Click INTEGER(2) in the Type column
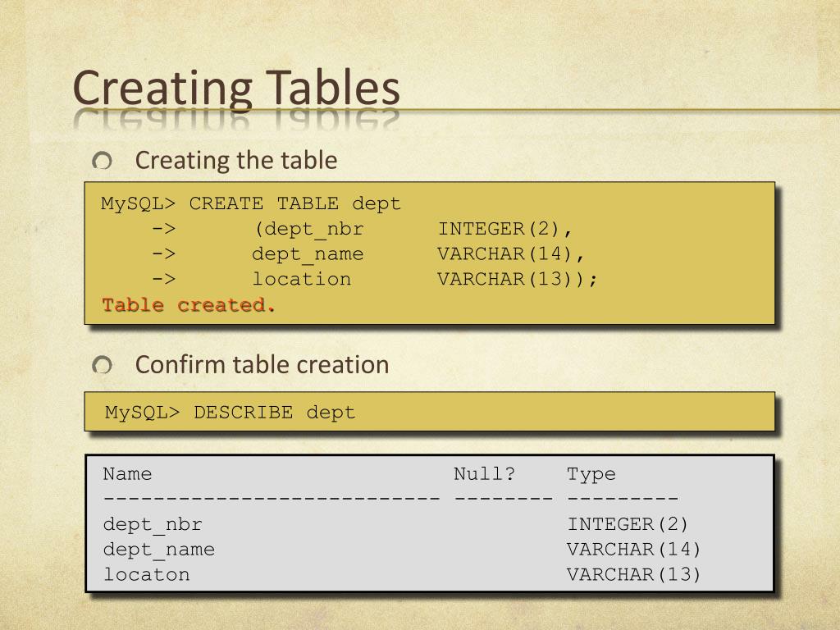 tap(628, 524)
